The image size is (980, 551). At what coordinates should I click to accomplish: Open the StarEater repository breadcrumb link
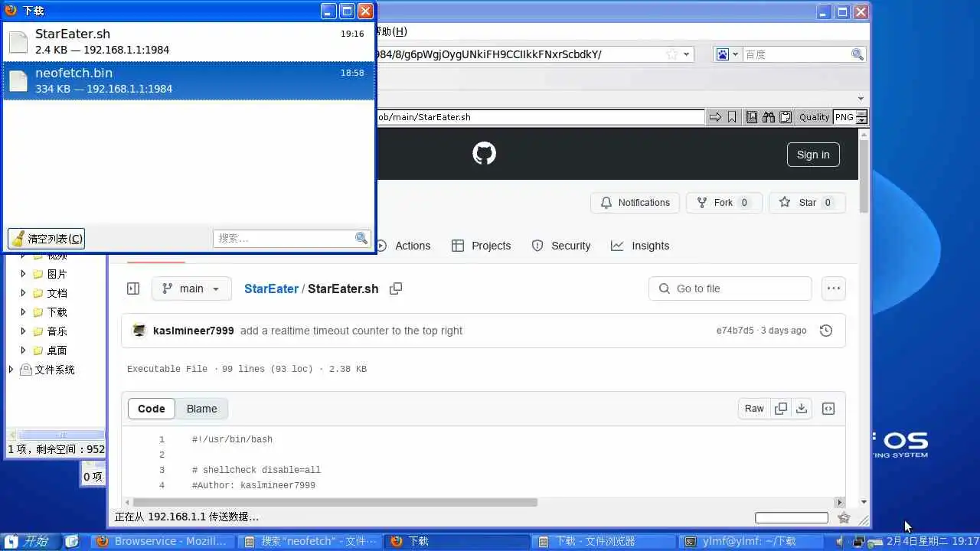(271, 289)
